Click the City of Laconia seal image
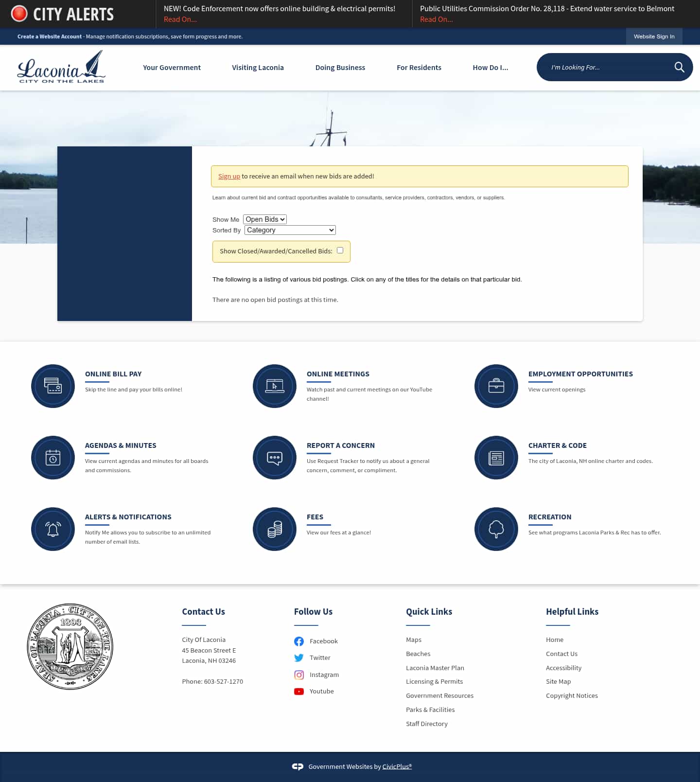The height and width of the screenshot is (782, 700). click(70, 647)
